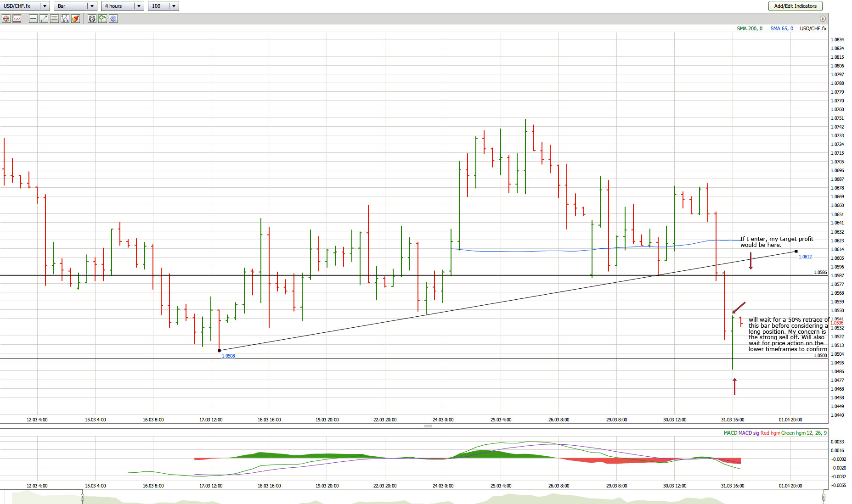Click the broom clear drawings icon
852x504 pixels.
pyautogui.click(x=75, y=19)
